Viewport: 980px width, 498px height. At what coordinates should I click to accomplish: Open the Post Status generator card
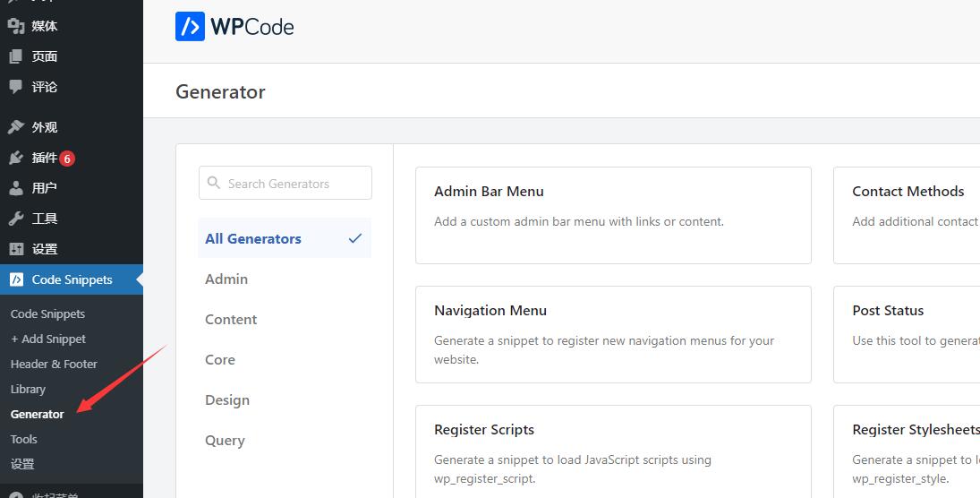tap(907, 335)
